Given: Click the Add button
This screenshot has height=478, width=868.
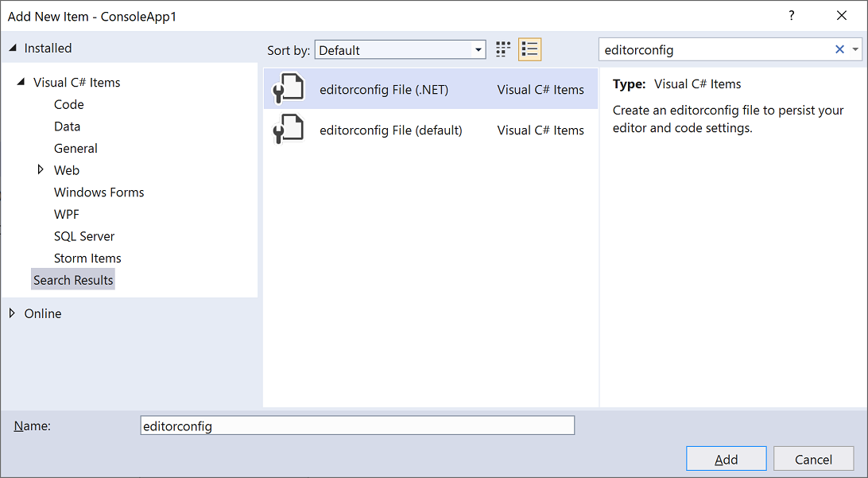Looking at the screenshot, I should tap(726, 458).
